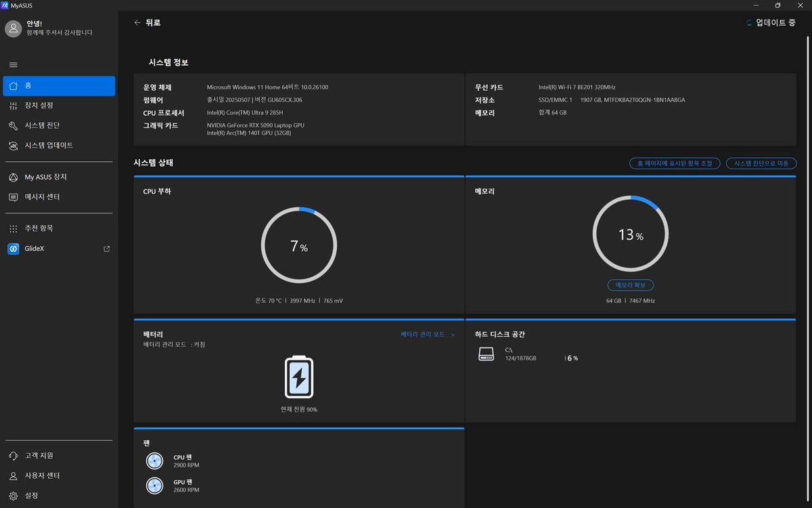This screenshot has width=812, height=508.
Task: Click the 메시지 센터 chat icon
Action: point(13,197)
